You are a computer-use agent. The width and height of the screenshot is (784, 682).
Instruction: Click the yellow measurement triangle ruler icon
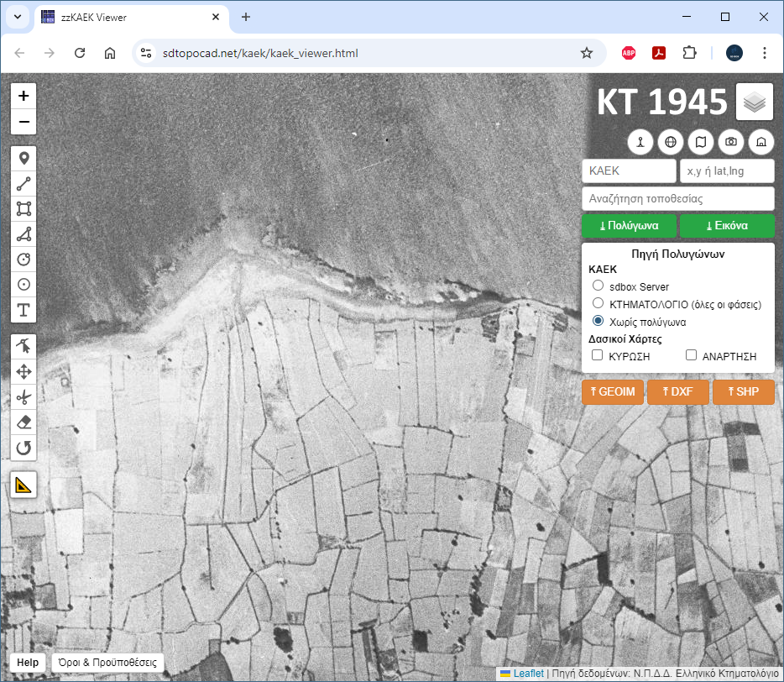click(24, 485)
